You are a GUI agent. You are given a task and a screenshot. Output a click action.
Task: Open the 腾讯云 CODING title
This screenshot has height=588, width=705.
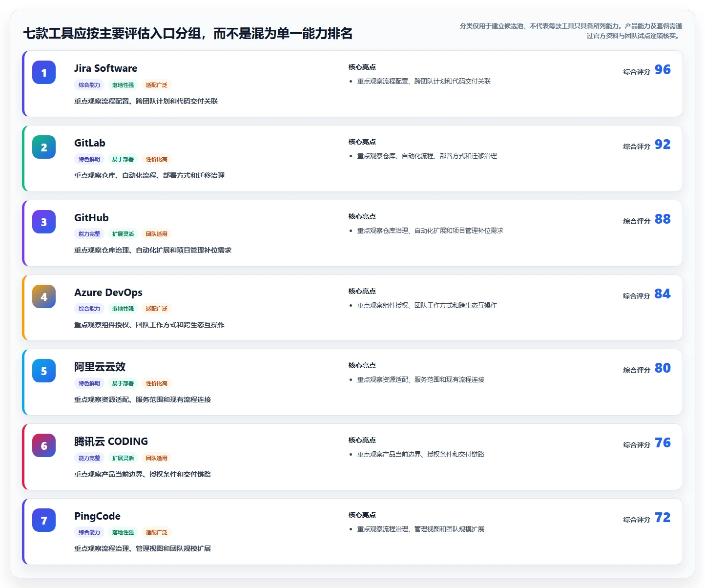coord(111,441)
